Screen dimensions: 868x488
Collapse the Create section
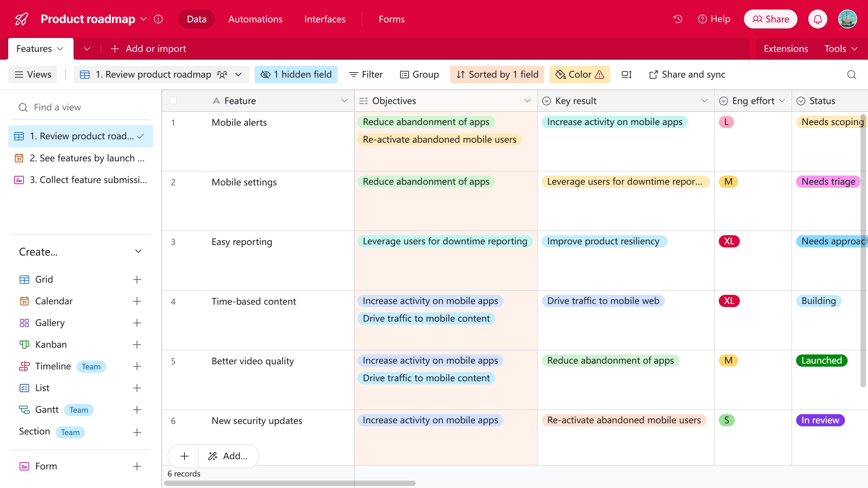138,251
